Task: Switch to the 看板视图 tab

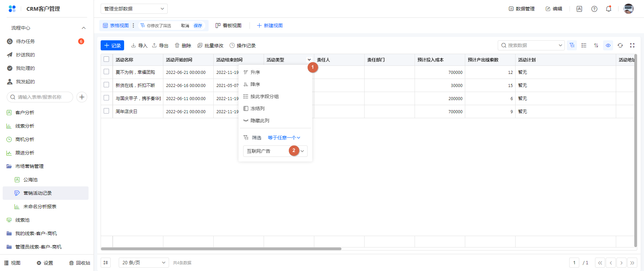Action: [228, 26]
